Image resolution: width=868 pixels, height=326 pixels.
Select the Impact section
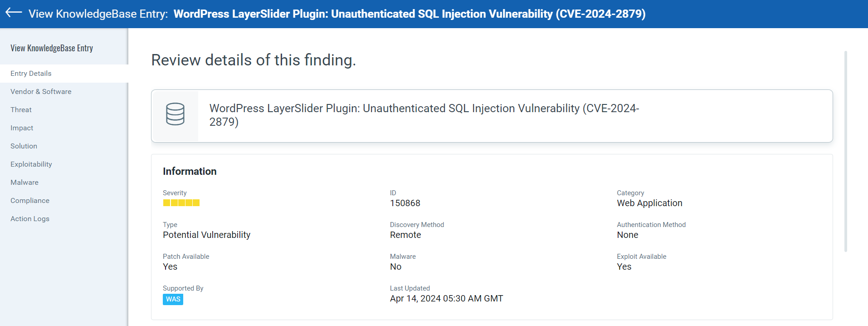[x=22, y=128]
